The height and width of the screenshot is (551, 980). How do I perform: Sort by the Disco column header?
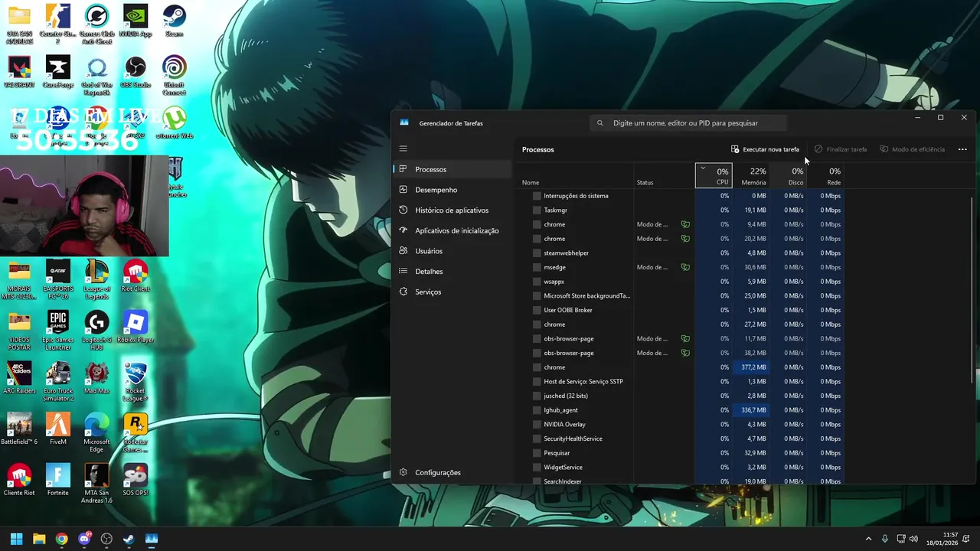tap(789, 175)
